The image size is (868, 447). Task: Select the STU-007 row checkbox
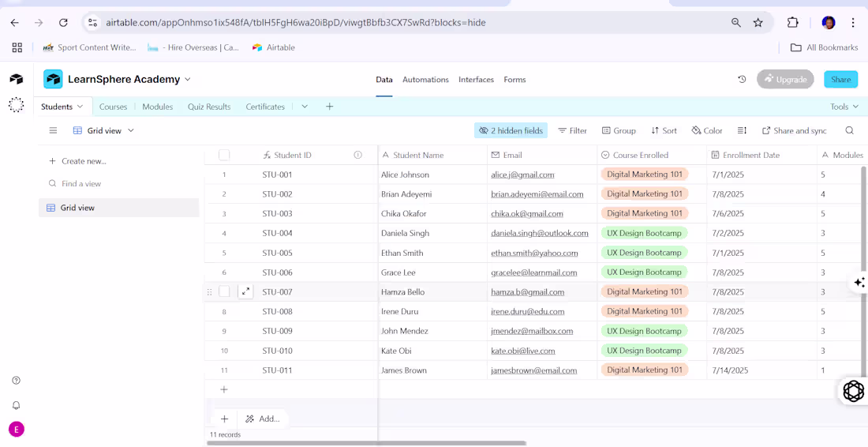tap(224, 291)
